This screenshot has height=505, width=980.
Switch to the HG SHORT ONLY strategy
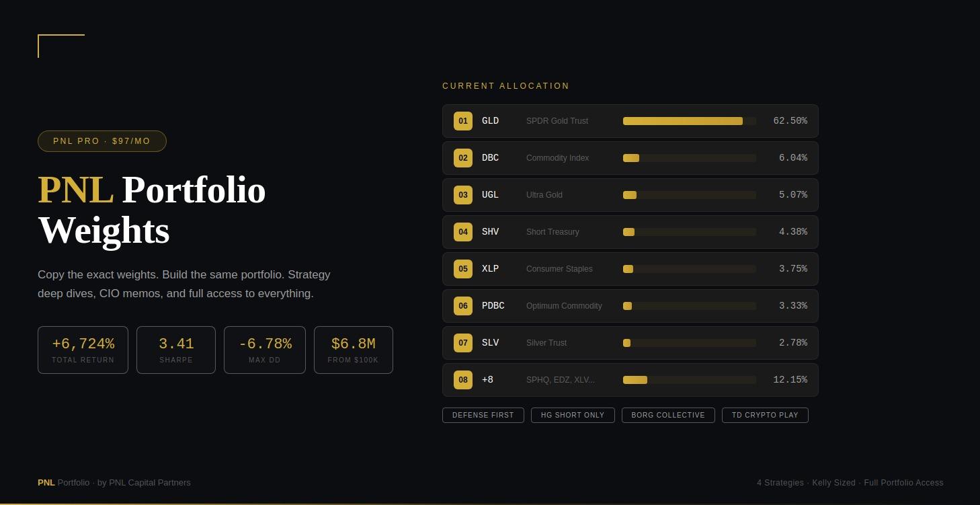click(x=573, y=415)
